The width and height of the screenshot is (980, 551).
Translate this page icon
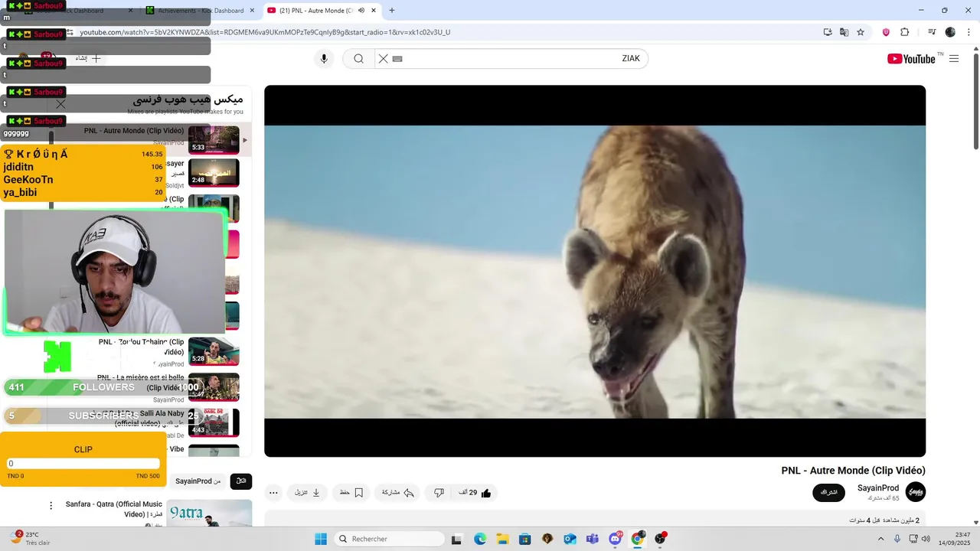click(x=844, y=32)
